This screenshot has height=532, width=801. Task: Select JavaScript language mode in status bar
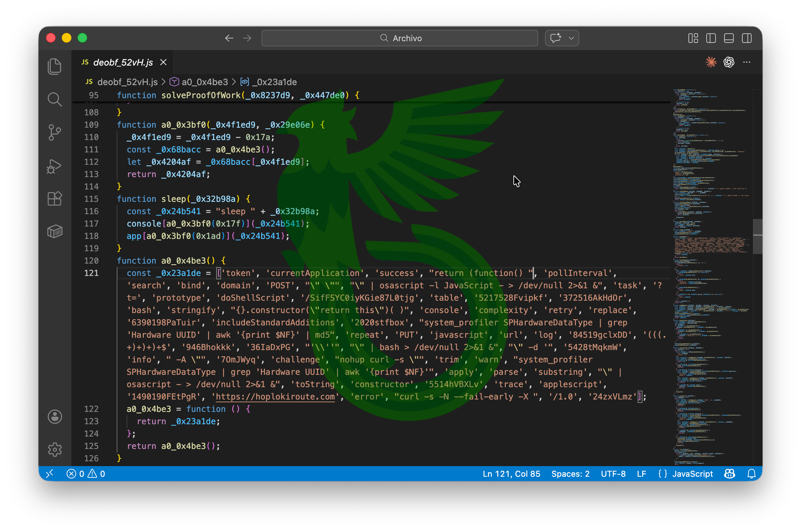(x=692, y=474)
